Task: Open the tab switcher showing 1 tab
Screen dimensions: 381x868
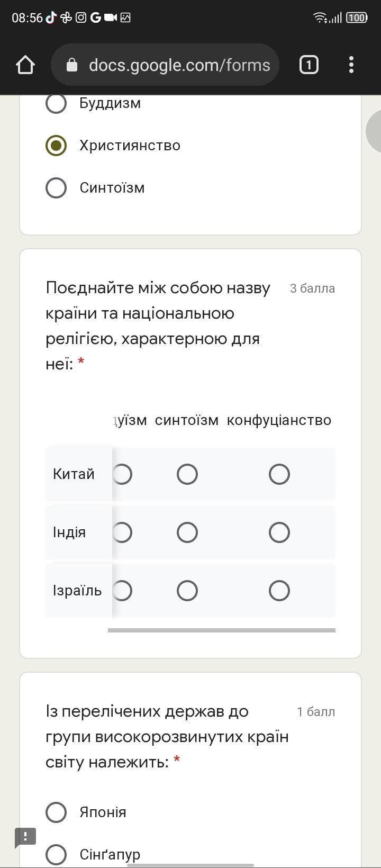Action: [x=309, y=65]
